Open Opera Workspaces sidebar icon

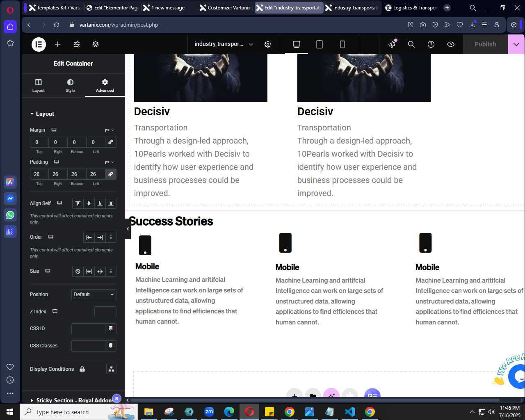[10, 27]
